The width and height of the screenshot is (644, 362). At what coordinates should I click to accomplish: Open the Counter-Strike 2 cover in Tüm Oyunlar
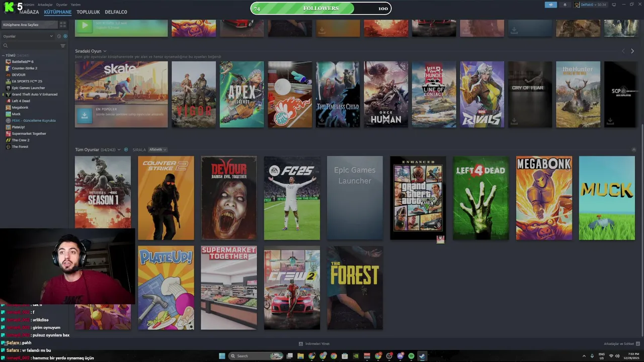tap(166, 198)
